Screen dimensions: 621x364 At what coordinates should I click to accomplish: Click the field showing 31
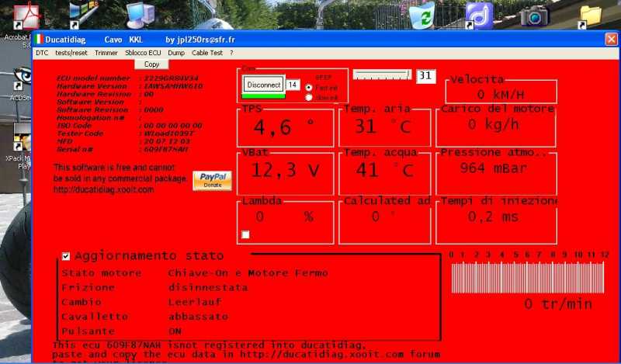tap(425, 76)
